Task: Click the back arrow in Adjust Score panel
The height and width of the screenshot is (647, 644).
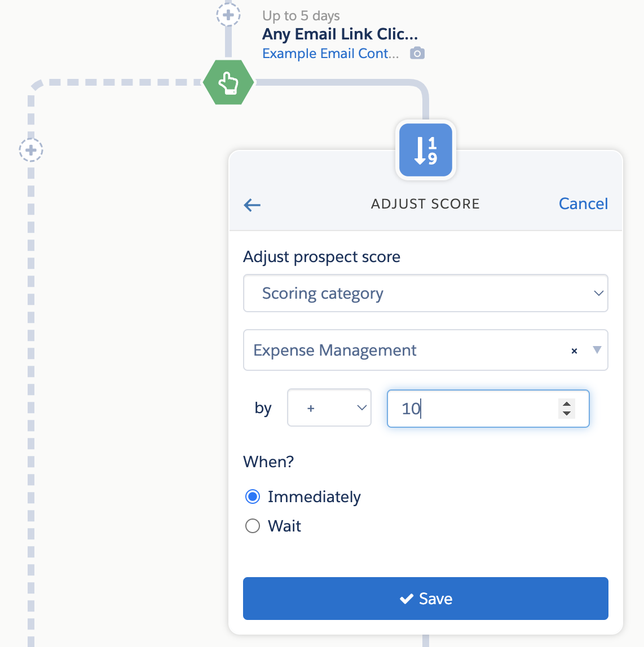Action: 252,205
